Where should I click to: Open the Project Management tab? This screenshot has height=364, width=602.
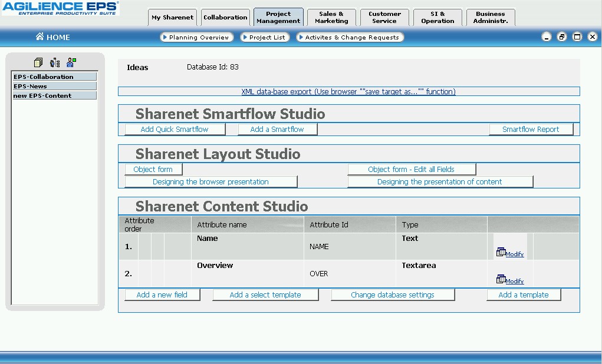[278, 18]
